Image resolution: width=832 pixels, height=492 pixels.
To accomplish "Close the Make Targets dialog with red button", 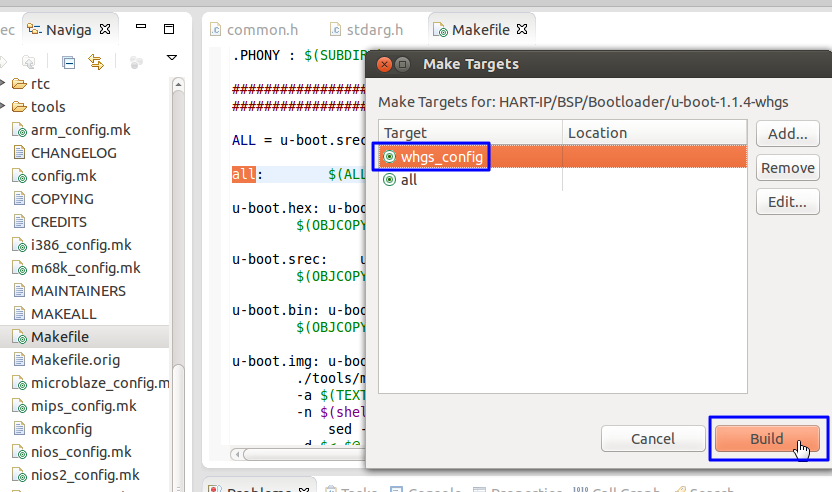I will (384, 64).
